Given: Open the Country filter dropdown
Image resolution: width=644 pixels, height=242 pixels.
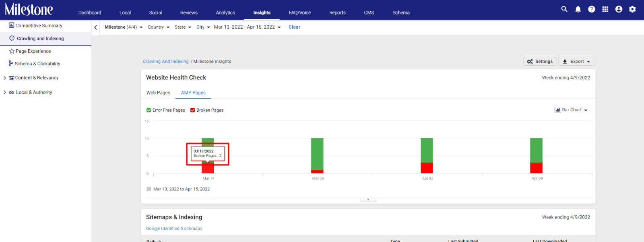Looking at the screenshot, I should tap(159, 27).
